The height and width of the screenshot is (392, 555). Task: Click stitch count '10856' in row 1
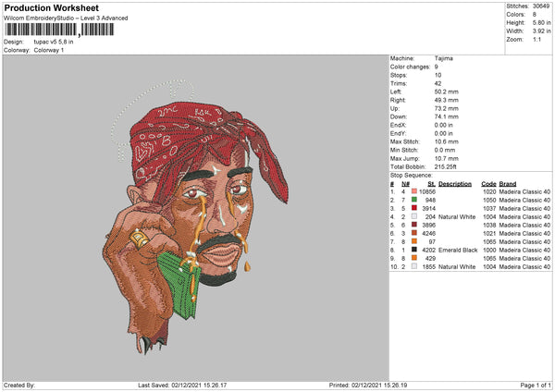427,191
